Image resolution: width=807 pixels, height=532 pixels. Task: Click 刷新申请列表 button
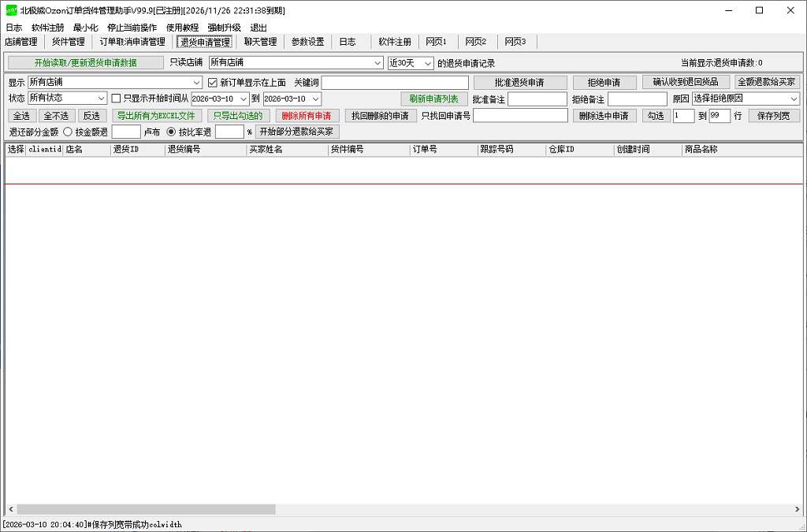(433, 99)
